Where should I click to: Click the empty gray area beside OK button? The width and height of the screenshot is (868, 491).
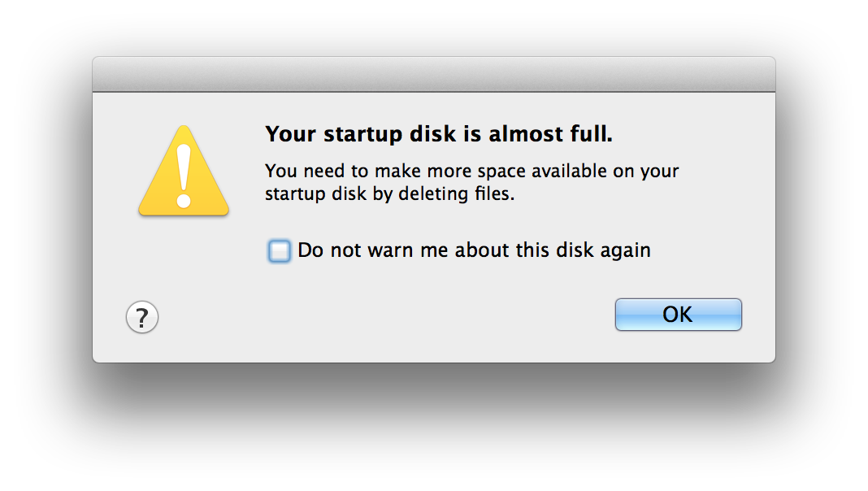[388, 315]
